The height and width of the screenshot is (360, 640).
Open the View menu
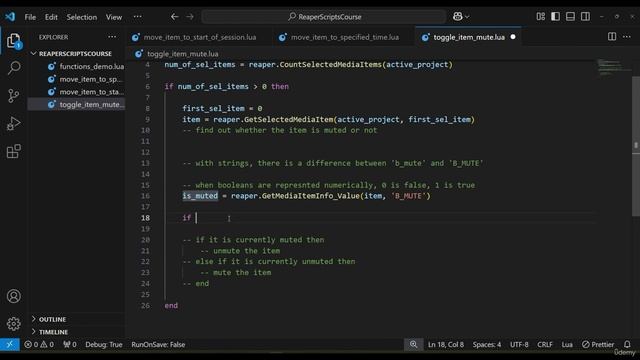(x=114, y=17)
